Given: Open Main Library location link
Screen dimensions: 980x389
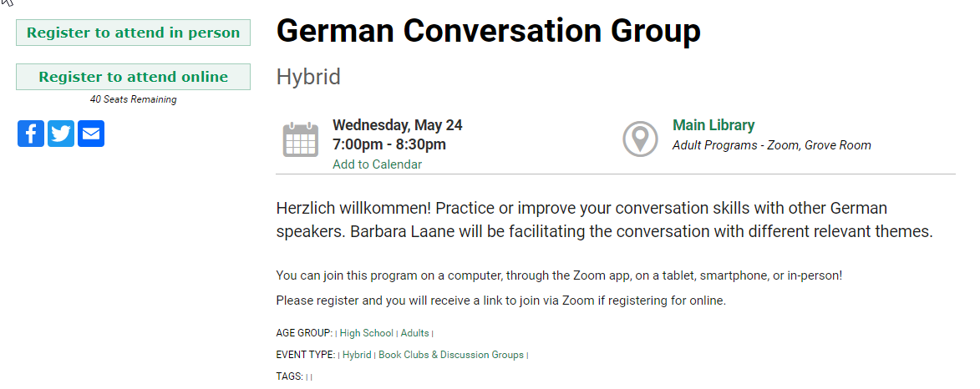Looking at the screenshot, I should [713, 125].
